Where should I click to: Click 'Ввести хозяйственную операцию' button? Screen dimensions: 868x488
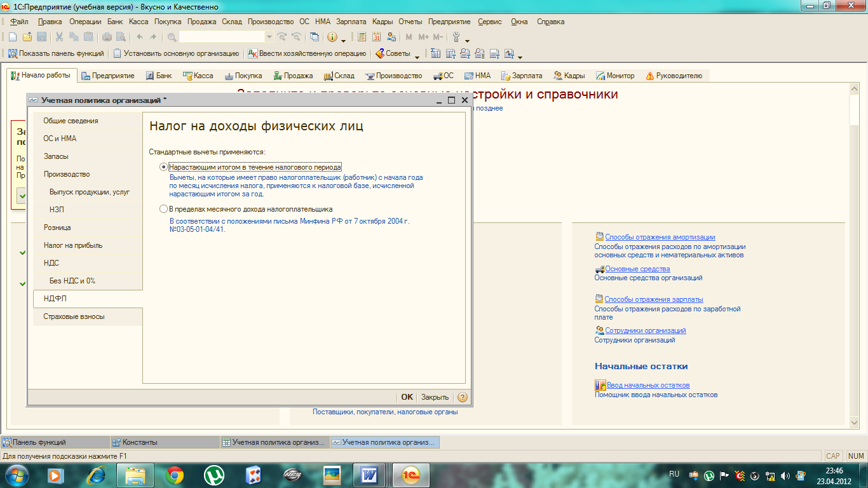coord(307,53)
